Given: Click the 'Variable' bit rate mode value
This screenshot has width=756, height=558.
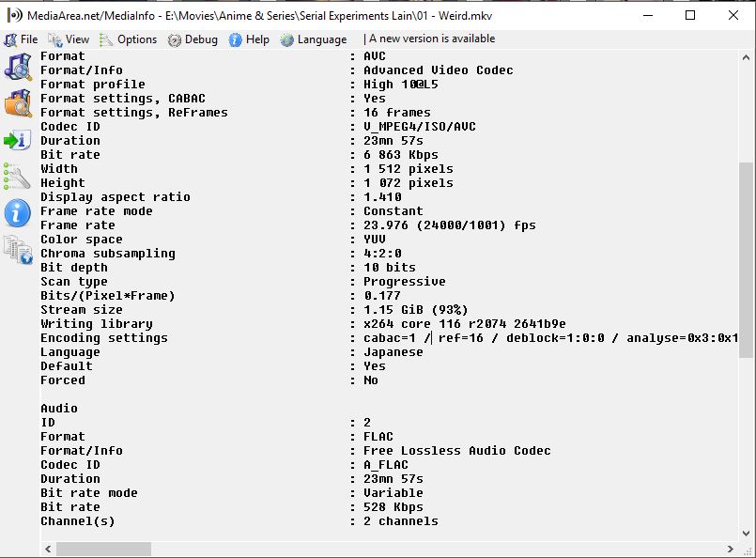Looking at the screenshot, I should tap(393, 493).
